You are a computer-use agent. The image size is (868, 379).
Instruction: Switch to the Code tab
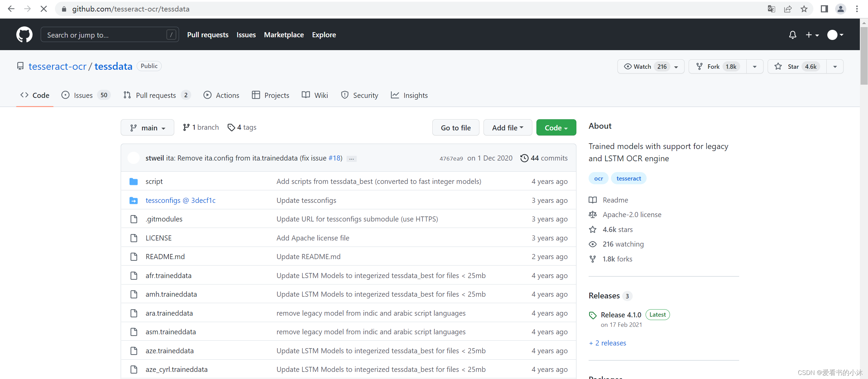35,95
